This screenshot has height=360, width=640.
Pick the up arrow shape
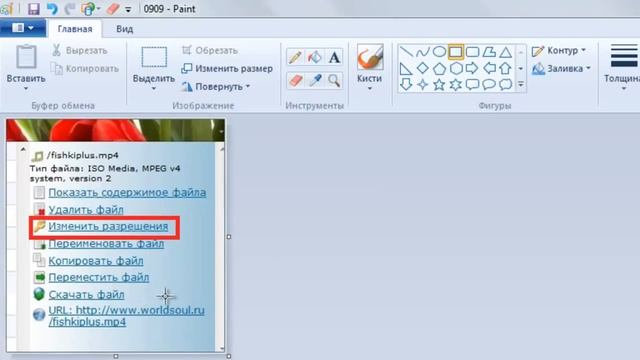point(505,69)
